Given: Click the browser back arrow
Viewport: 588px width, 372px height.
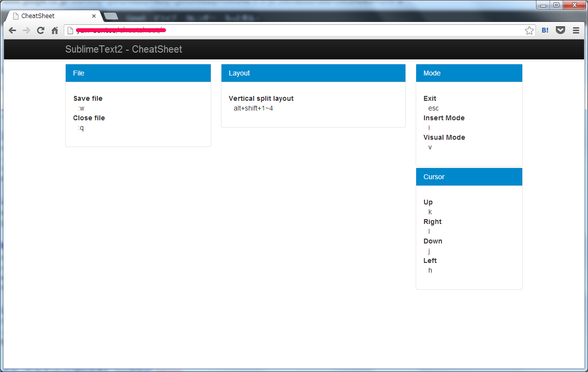Looking at the screenshot, I should (x=13, y=30).
